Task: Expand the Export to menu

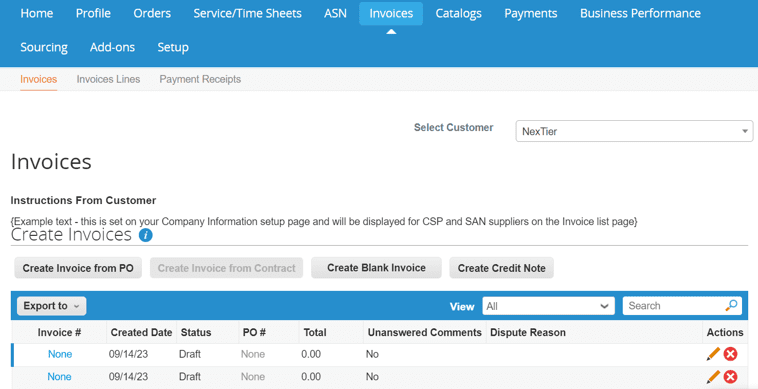Action: [52, 306]
